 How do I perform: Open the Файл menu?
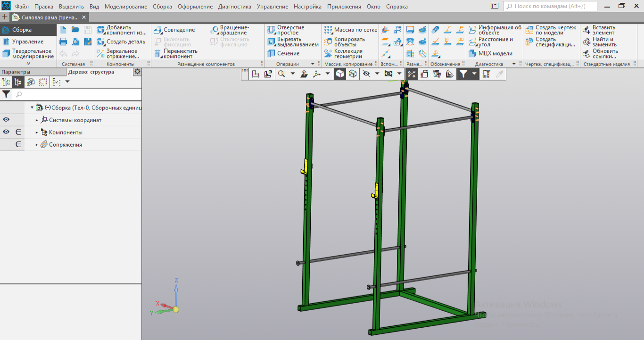point(22,7)
